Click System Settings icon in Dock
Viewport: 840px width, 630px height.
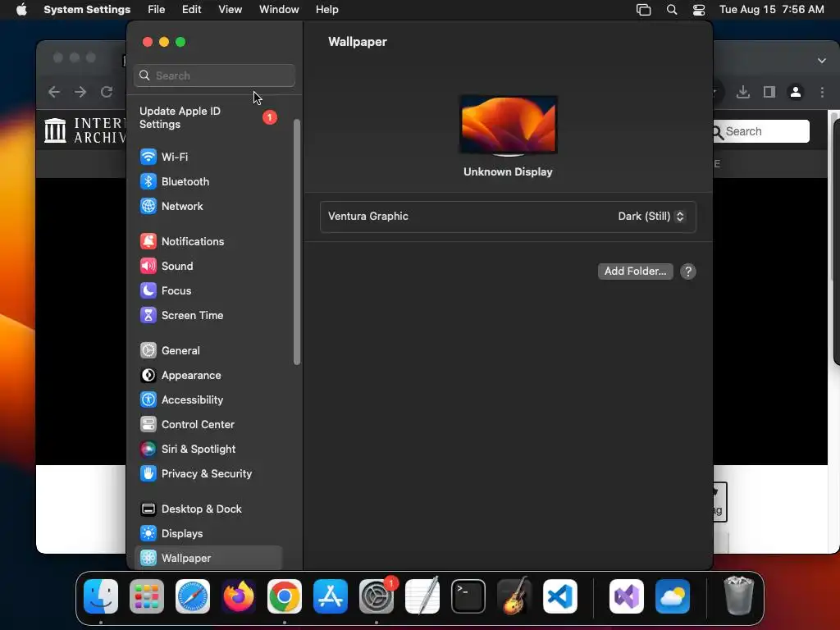[377, 596]
